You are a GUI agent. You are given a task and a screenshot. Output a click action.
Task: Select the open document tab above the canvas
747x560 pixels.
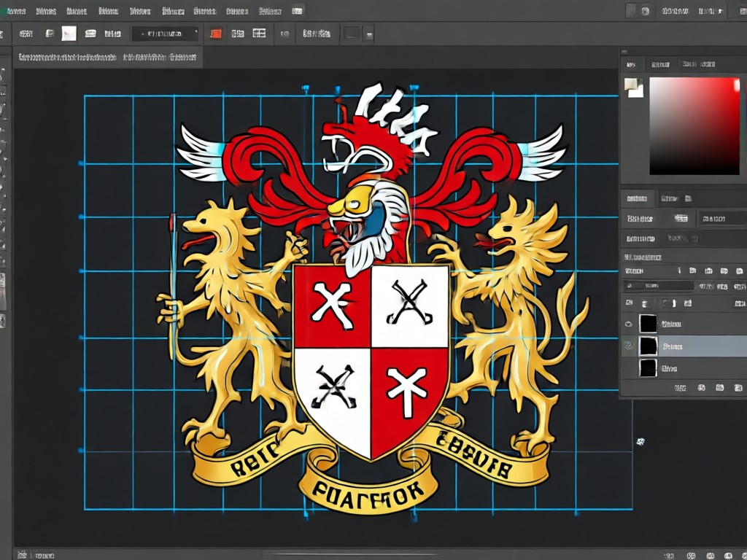point(108,58)
